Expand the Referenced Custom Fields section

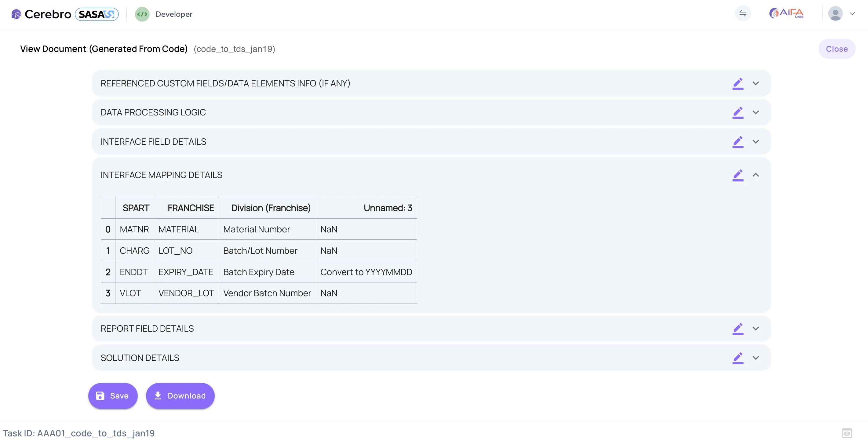[756, 84]
